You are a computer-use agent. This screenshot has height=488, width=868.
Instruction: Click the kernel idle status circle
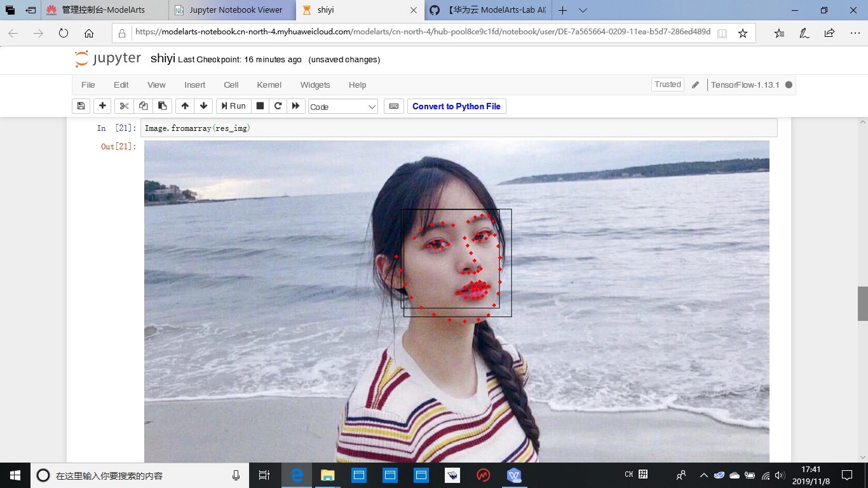pyautogui.click(x=789, y=85)
